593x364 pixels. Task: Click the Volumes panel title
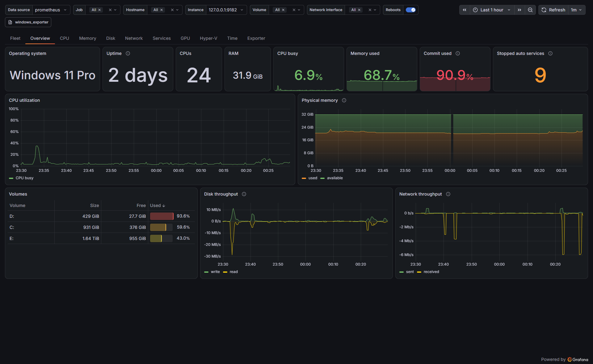point(18,194)
